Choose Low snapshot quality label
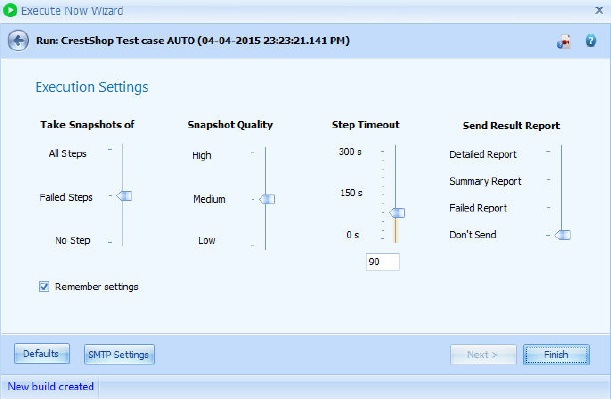 207,240
